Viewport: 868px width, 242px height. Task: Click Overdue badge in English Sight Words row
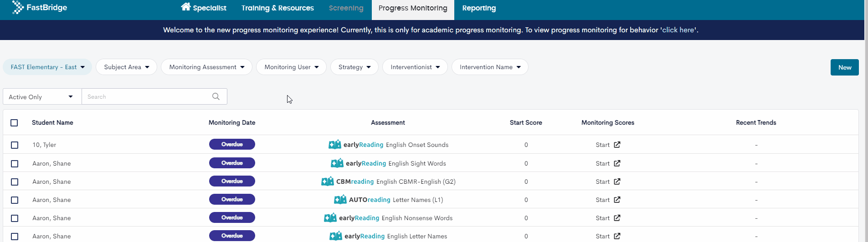(x=232, y=163)
